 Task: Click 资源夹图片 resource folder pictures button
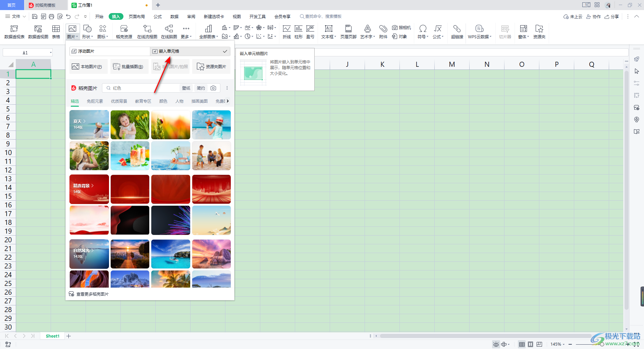click(211, 66)
